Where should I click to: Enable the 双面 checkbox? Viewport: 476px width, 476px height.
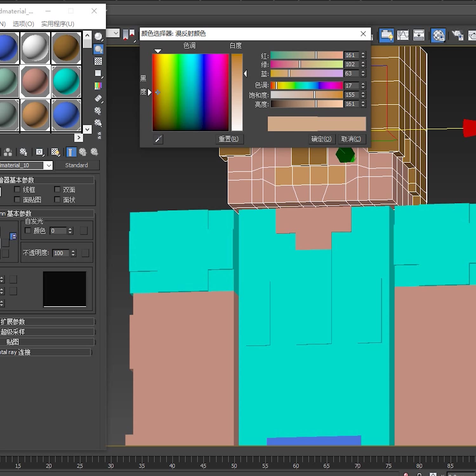[x=57, y=189]
